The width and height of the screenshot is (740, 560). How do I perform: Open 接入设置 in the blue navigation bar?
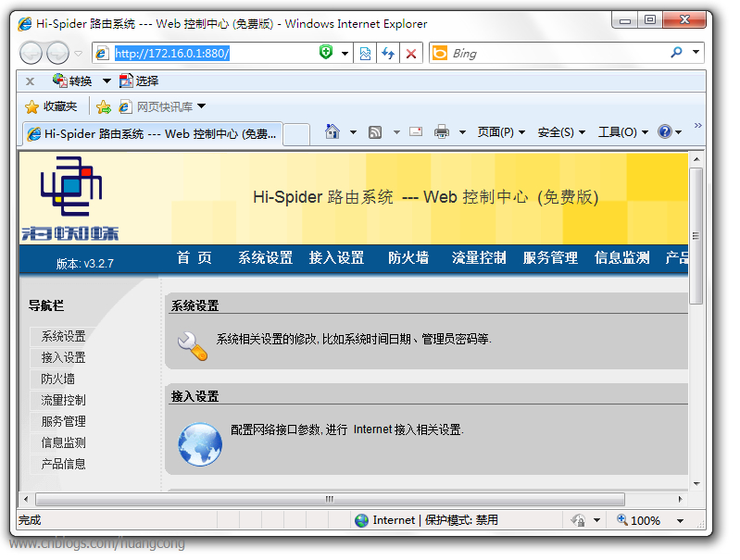tap(336, 257)
